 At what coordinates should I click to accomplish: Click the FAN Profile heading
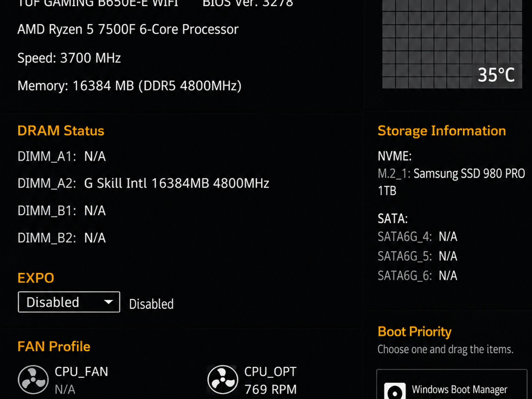coord(54,347)
